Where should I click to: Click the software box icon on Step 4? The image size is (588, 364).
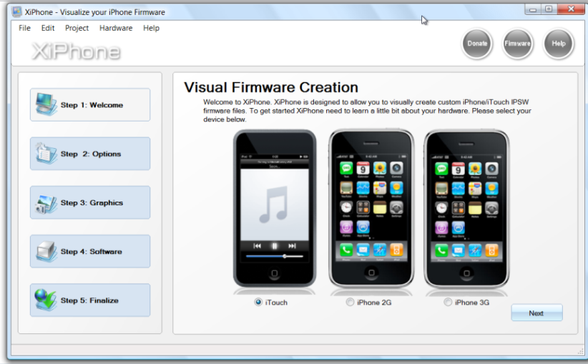pos(46,251)
